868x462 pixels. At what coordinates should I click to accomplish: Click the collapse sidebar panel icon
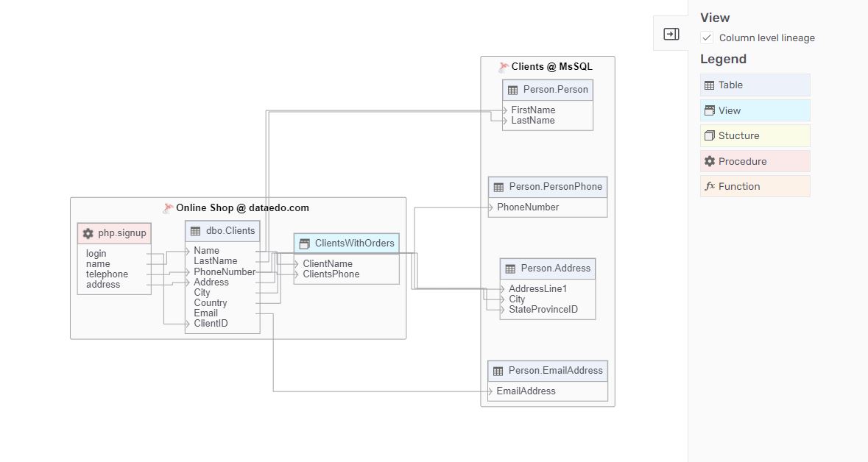(x=670, y=33)
